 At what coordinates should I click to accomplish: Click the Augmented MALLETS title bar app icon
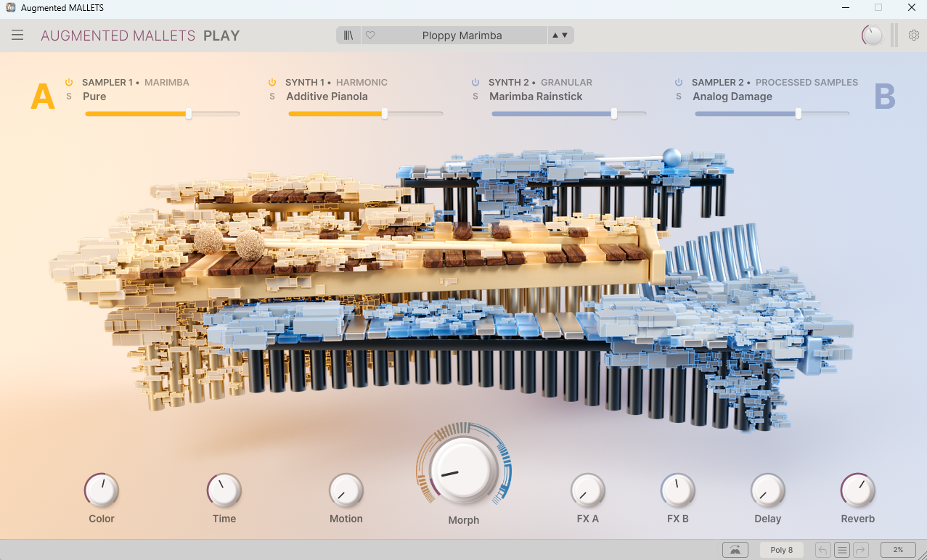pos(10,8)
